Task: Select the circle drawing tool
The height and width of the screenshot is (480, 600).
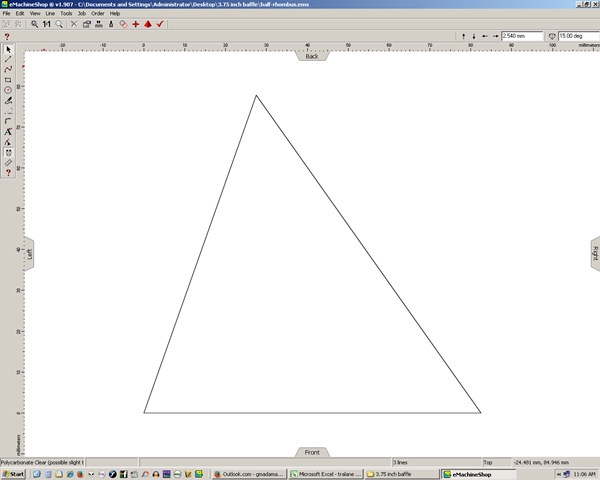Action: (8, 90)
